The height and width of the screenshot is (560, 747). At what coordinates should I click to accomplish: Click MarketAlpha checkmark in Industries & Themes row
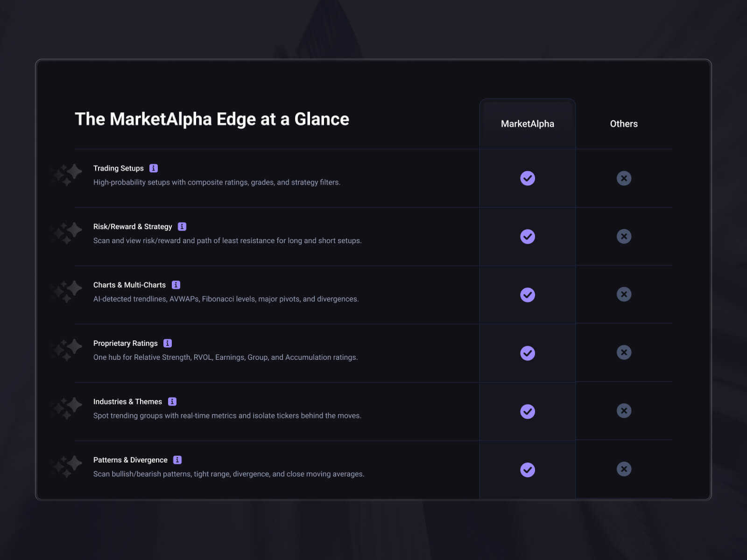528,412
